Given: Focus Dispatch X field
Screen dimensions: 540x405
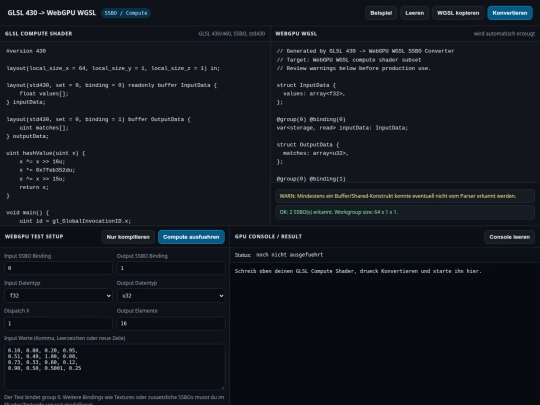Looking at the screenshot, I should 58,323.
